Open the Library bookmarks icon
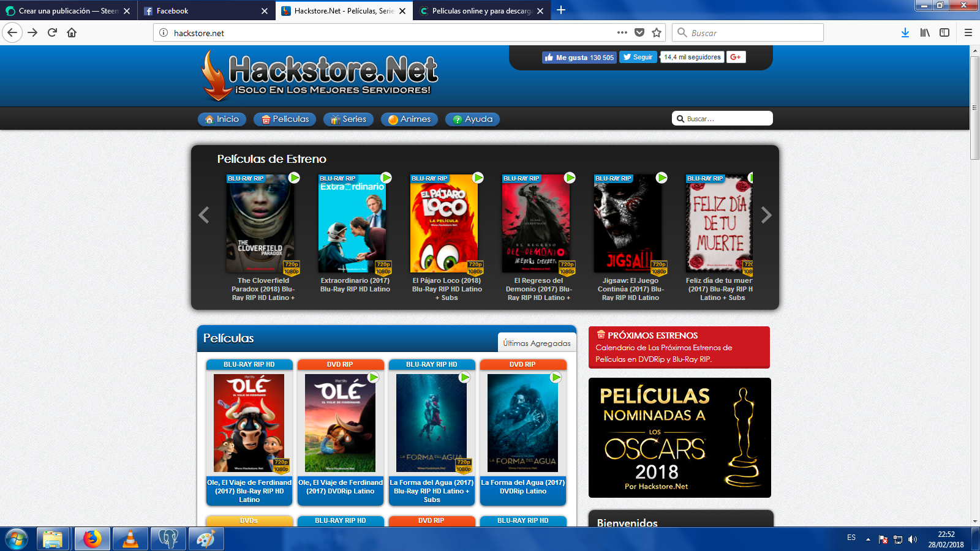This screenshot has height=551, width=980. pyautogui.click(x=925, y=32)
